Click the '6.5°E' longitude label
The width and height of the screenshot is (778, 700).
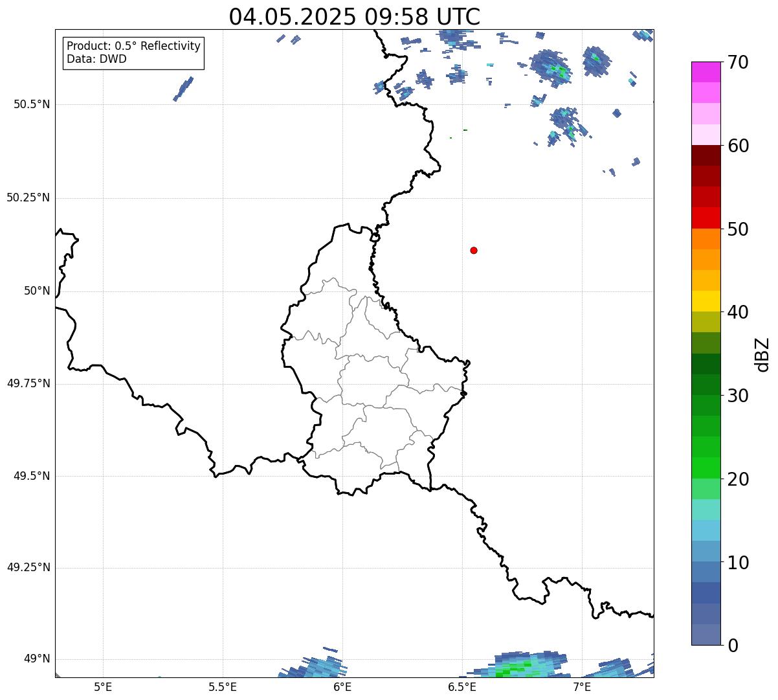pos(462,687)
